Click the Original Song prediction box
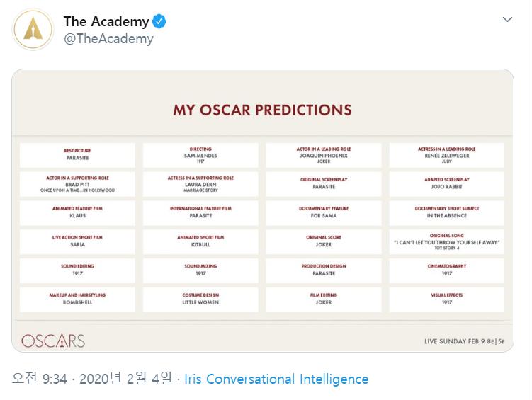This screenshot has height=400, width=532. (447, 241)
